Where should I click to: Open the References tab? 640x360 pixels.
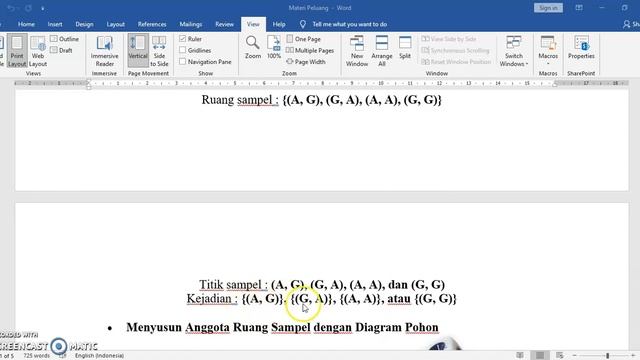[x=152, y=24]
